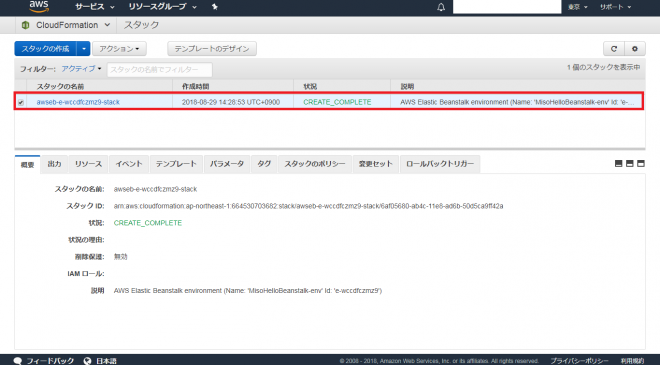Screen dimensions: 660x365
Task: Set details pane to smallest split view
Action: tap(618, 164)
